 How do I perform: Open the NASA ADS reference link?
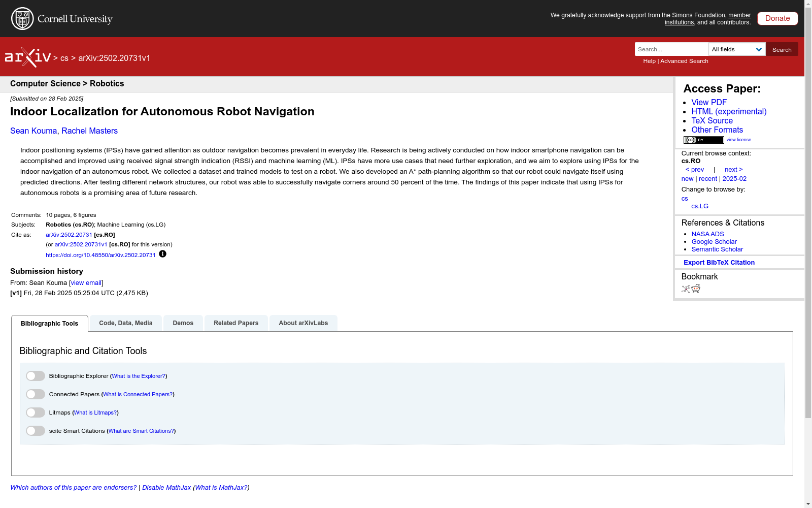(x=707, y=234)
